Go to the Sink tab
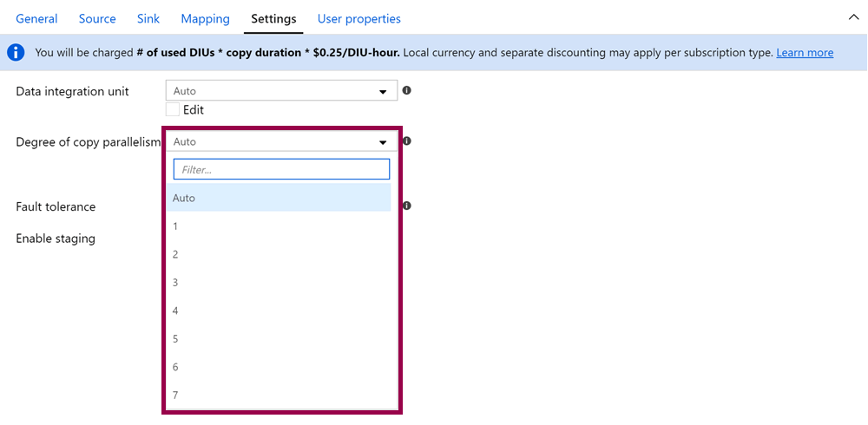This screenshot has height=425, width=868. tap(148, 18)
